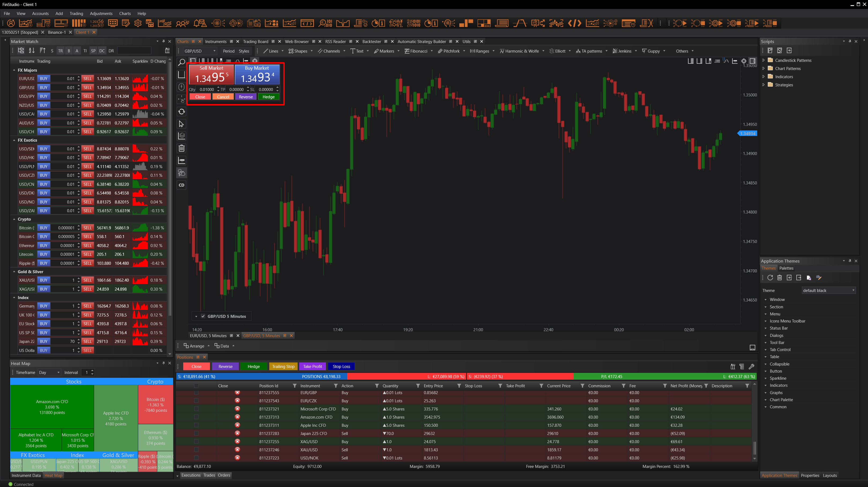Open the default black Theme dropdown
The image size is (868, 487).
click(x=828, y=290)
